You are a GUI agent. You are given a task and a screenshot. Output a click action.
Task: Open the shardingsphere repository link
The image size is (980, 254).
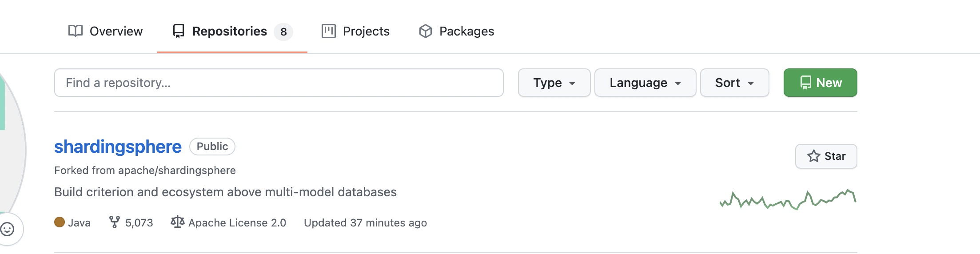tap(118, 147)
